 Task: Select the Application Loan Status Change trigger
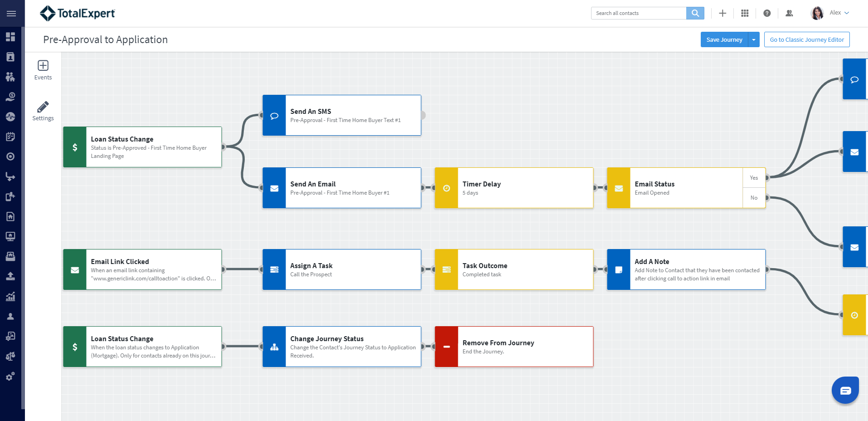(x=142, y=347)
